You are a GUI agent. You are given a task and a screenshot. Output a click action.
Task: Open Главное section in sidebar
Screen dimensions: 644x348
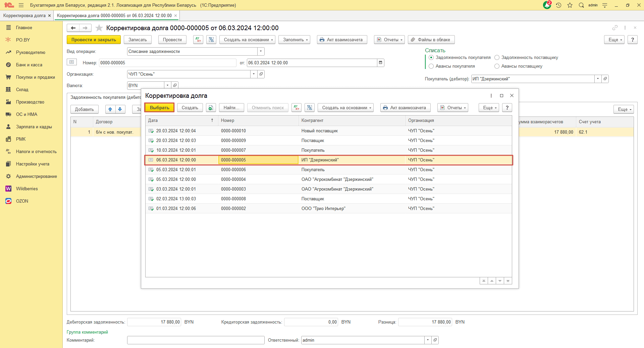coord(24,27)
